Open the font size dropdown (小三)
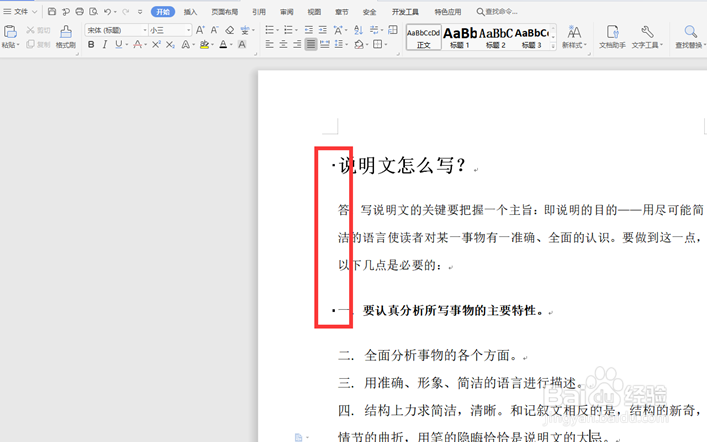This screenshot has height=442, width=708. pos(188,30)
